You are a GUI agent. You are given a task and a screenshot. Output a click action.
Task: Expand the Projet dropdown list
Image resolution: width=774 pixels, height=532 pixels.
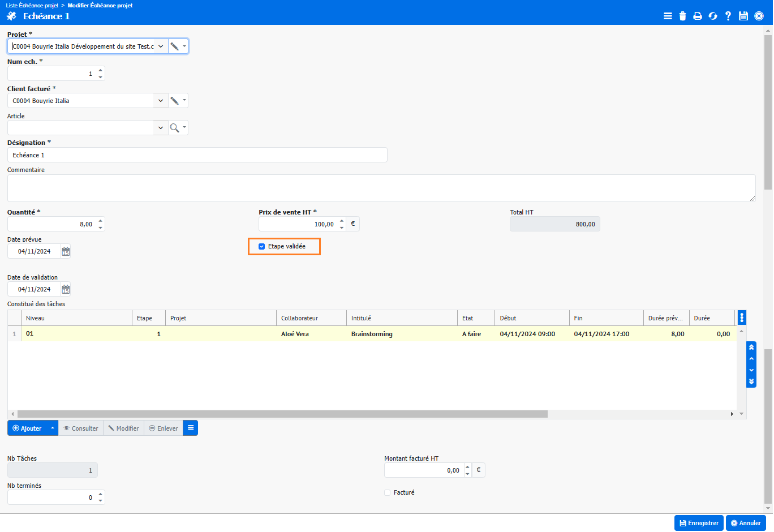click(x=161, y=46)
